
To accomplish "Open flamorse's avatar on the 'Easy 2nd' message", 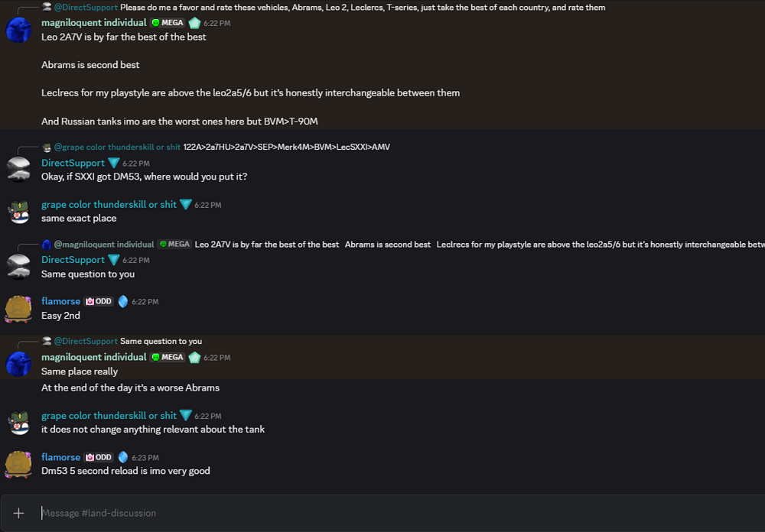I will [x=18, y=308].
